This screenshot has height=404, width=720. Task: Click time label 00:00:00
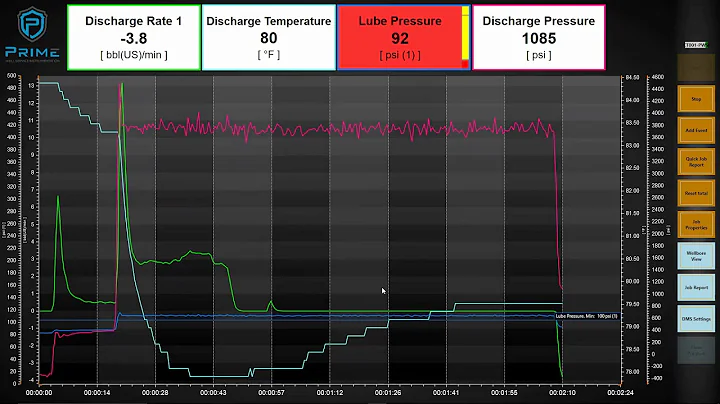point(39,393)
